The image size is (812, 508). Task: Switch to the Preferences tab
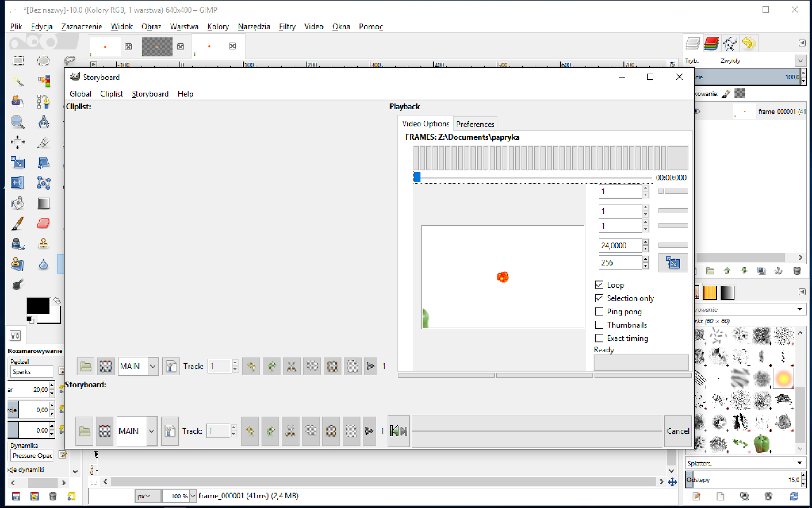475,124
